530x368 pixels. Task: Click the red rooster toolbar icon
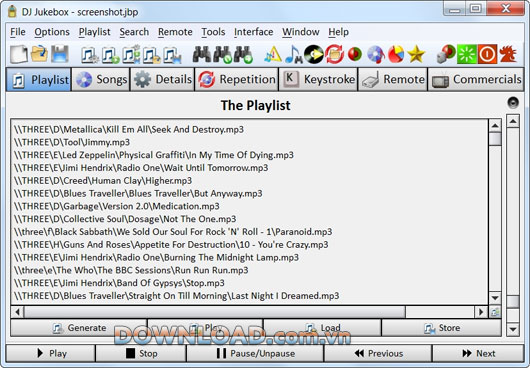pyautogui.click(x=508, y=54)
